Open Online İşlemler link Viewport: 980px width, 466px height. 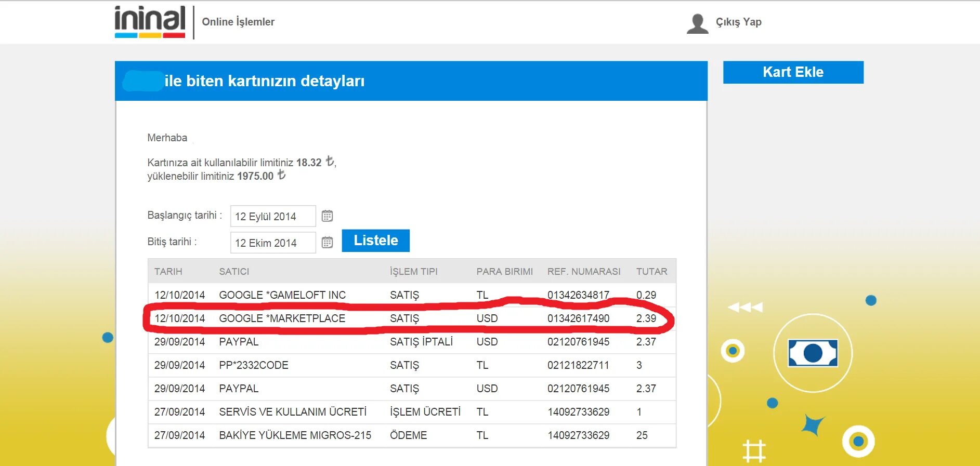[x=238, y=22]
